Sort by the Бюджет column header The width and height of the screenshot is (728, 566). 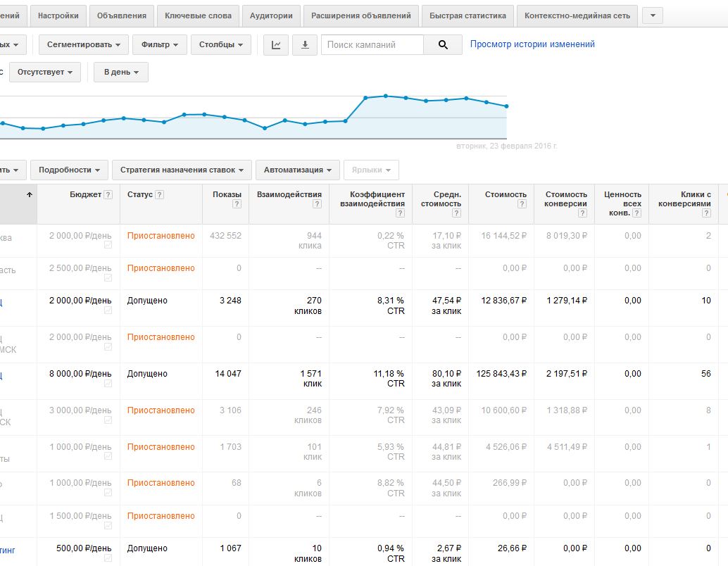click(x=85, y=194)
